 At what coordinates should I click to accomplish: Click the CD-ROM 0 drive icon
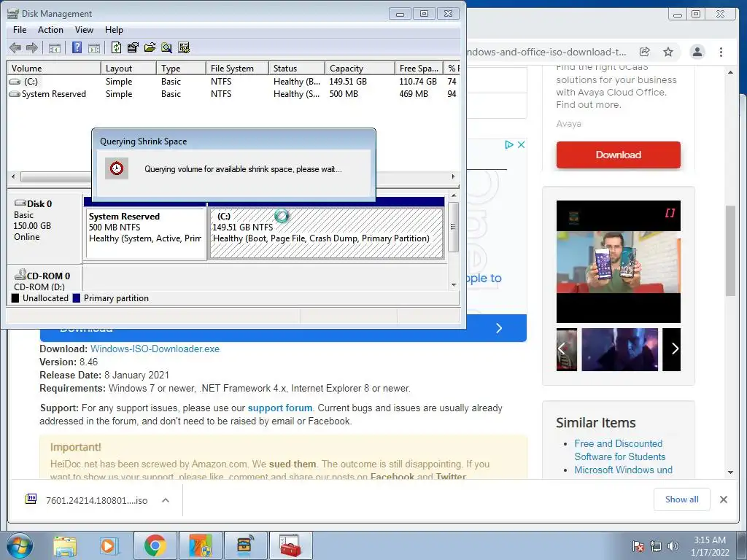20,275
